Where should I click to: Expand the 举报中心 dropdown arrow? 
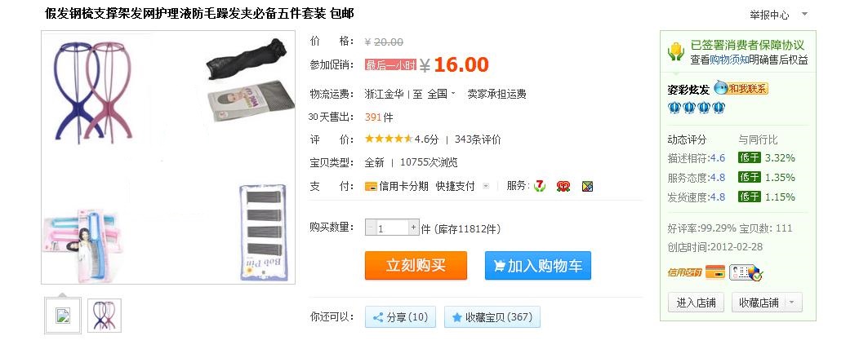(x=805, y=15)
